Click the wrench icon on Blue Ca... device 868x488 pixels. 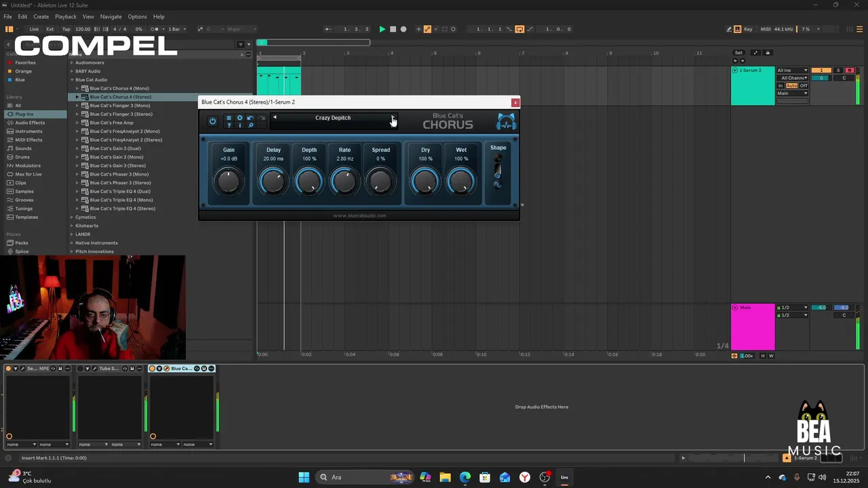pos(166,369)
